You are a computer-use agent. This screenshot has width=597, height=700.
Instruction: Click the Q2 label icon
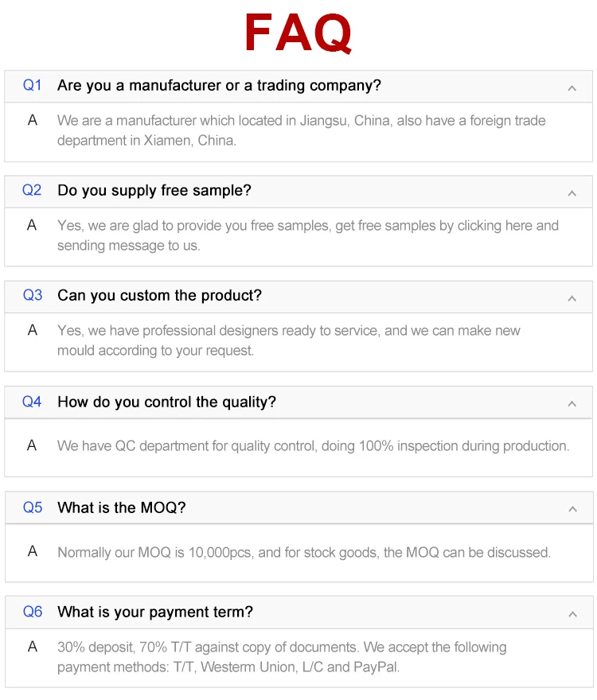(33, 190)
